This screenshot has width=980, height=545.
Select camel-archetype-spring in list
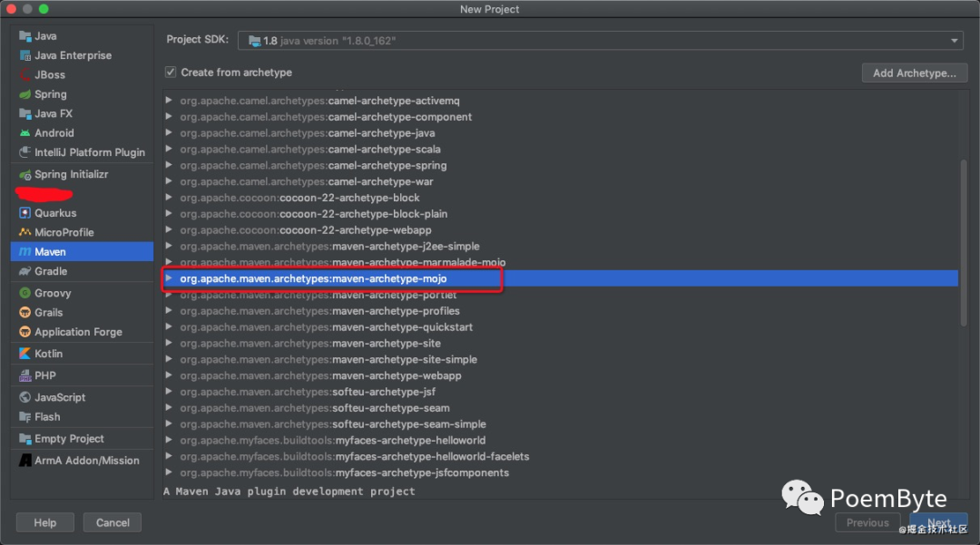561,165
